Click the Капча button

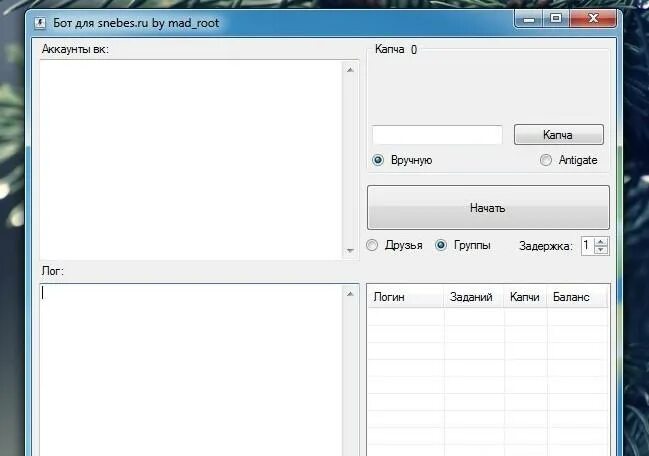[x=559, y=134]
